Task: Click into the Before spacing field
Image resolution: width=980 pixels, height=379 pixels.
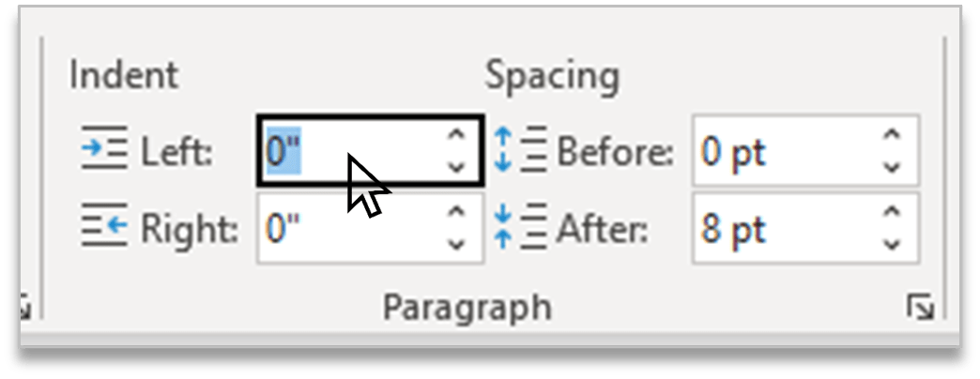Action: tap(805, 150)
